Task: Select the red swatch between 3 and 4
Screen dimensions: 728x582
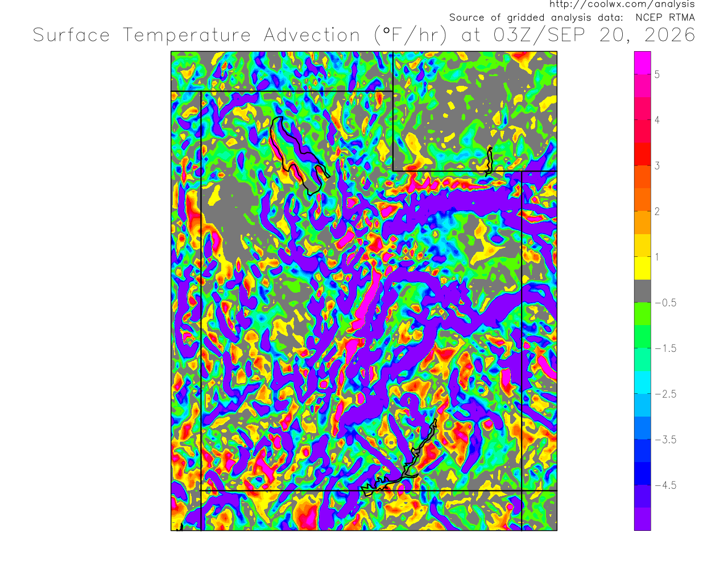Action: 643,154
